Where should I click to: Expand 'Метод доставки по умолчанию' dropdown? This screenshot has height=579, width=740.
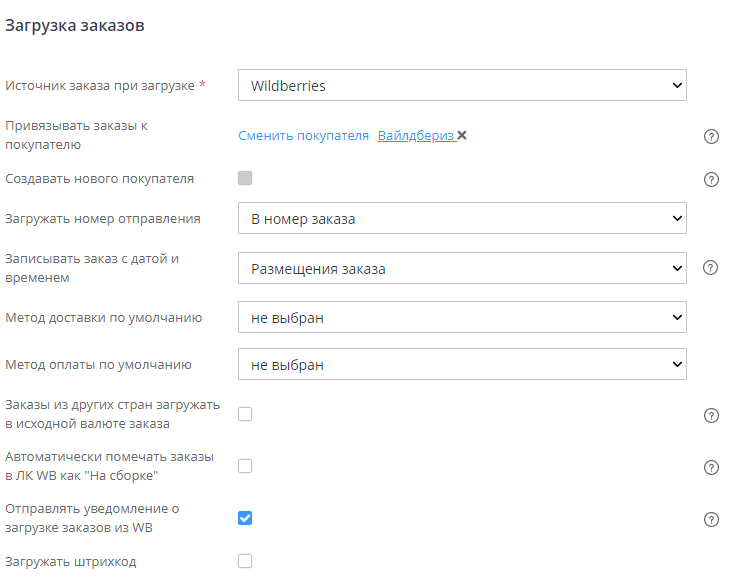462,317
